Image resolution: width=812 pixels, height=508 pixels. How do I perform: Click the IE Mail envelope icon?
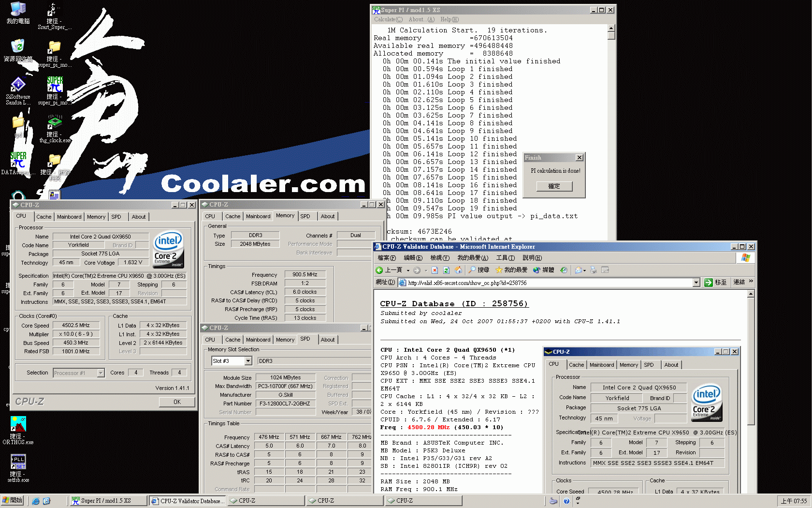(578, 270)
